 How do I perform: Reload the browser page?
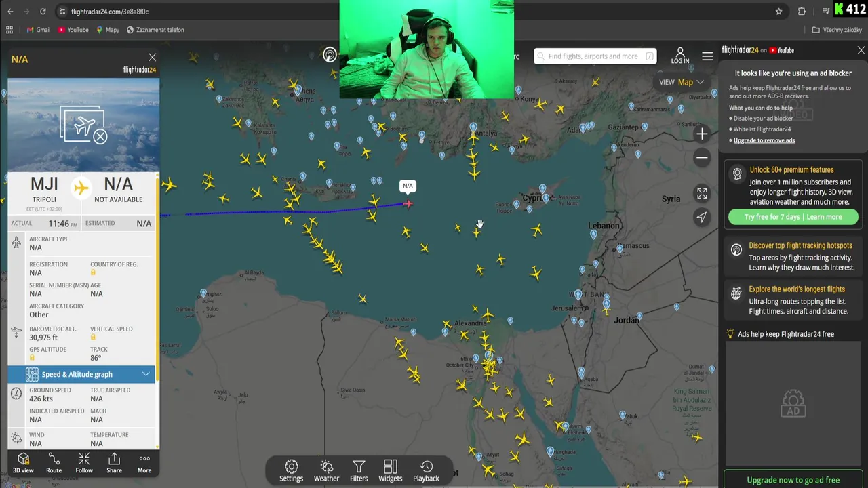point(43,12)
